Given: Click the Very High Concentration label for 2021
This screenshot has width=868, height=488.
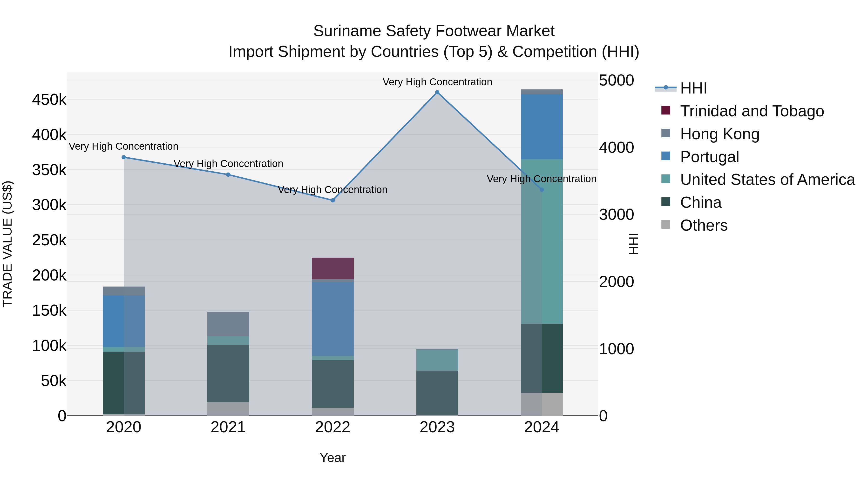Looking at the screenshot, I should pyautogui.click(x=228, y=164).
